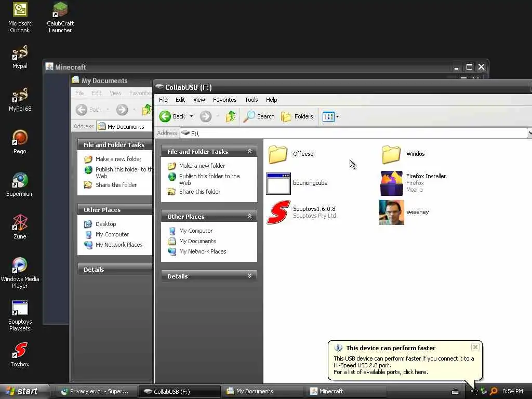Select Windows Media Player desktop icon
Image resolution: width=532 pixels, height=399 pixels.
coord(20,273)
